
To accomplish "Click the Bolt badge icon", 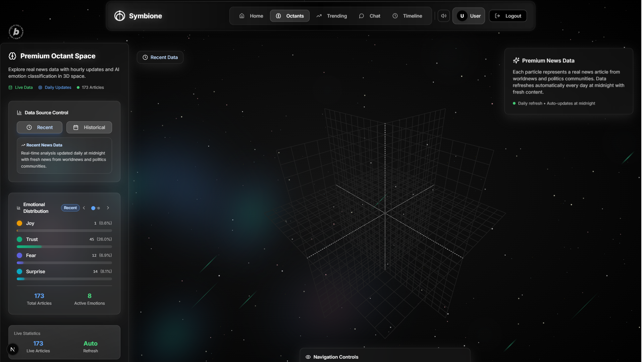I will click(x=16, y=32).
